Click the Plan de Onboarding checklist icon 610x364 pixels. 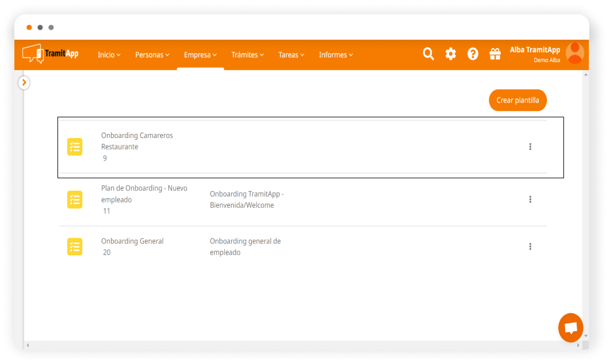point(75,200)
